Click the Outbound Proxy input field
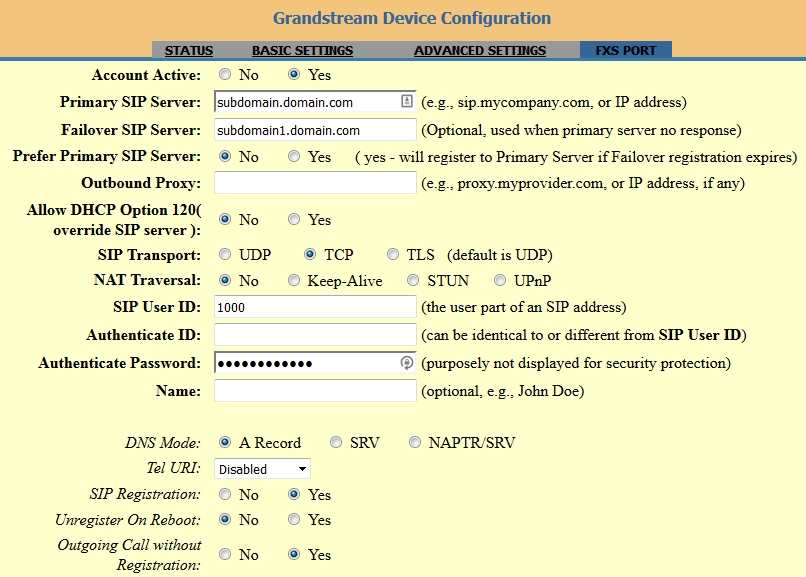This screenshot has width=806, height=577. [x=315, y=183]
